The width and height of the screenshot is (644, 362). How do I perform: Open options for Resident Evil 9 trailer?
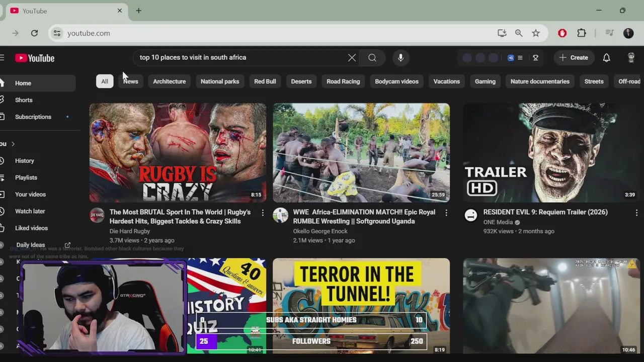click(636, 213)
